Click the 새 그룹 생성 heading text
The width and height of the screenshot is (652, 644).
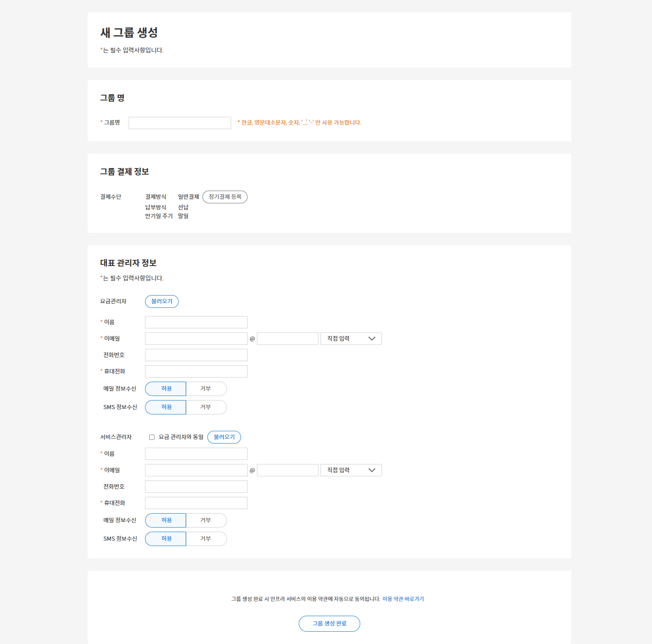pyautogui.click(x=129, y=33)
